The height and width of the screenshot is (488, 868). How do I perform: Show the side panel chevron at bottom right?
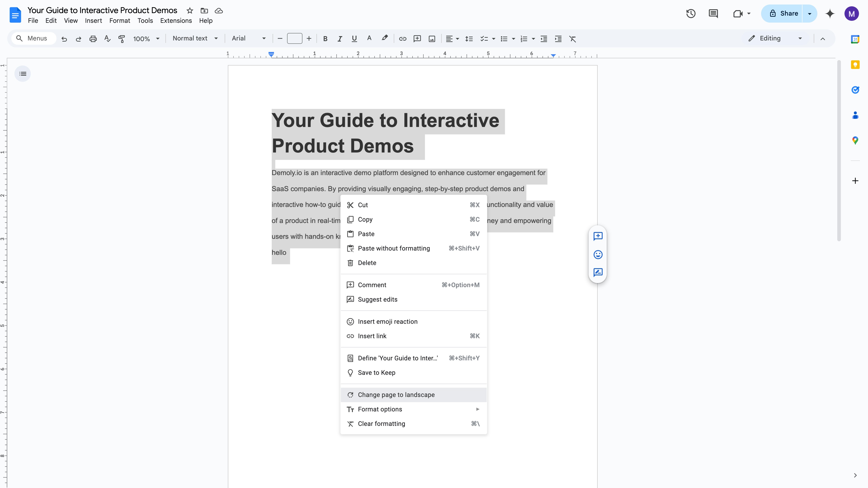[x=855, y=475]
